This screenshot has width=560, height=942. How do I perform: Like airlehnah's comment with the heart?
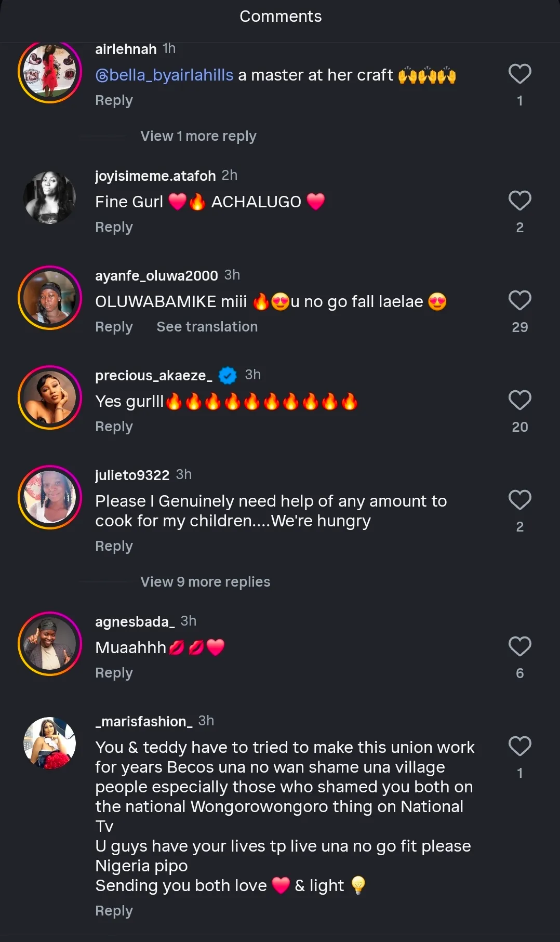point(519,74)
